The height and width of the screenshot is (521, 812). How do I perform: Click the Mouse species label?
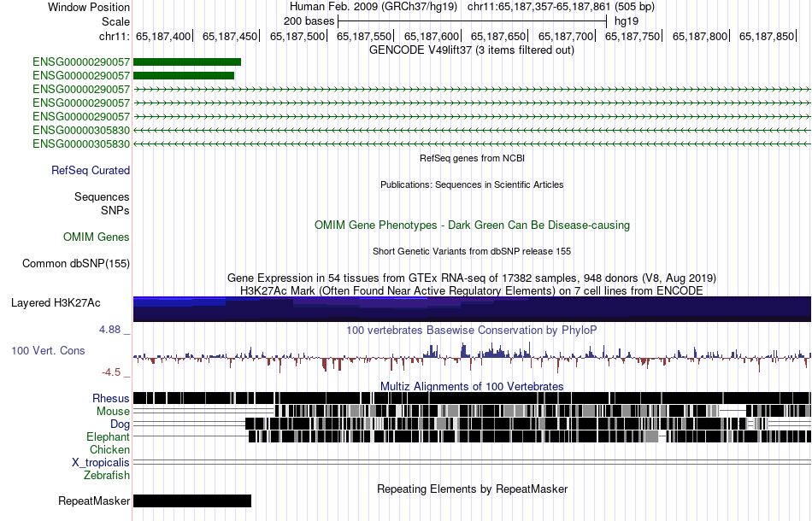coord(113,412)
